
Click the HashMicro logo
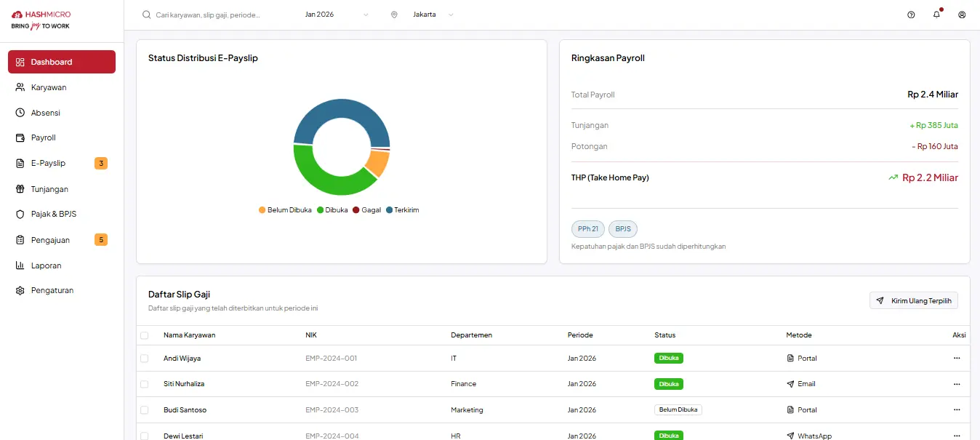[41, 20]
